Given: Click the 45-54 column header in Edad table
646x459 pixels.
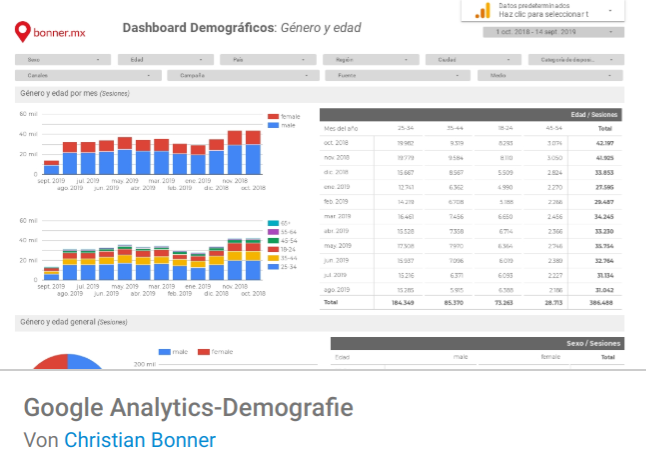Looking at the screenshot, I should (x=554, y=128).
